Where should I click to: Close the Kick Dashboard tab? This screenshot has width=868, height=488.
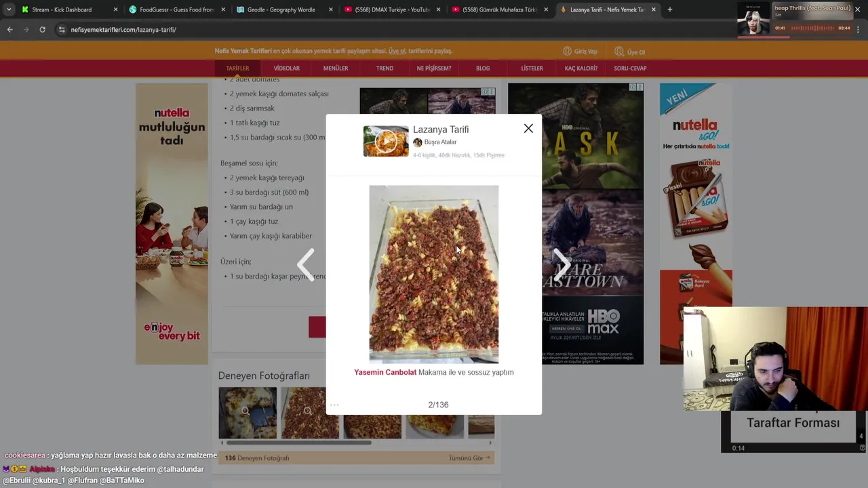click(x=115, y=9)
